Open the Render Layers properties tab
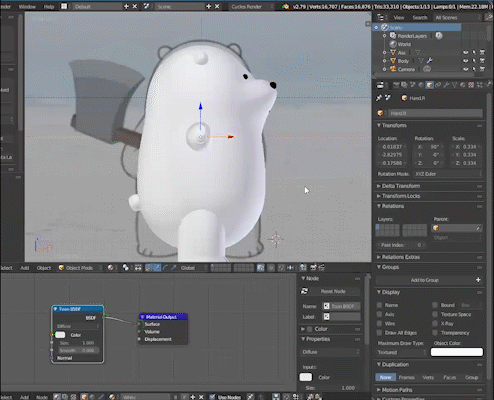This screenshot has width=494, height=400. point(404,85)
